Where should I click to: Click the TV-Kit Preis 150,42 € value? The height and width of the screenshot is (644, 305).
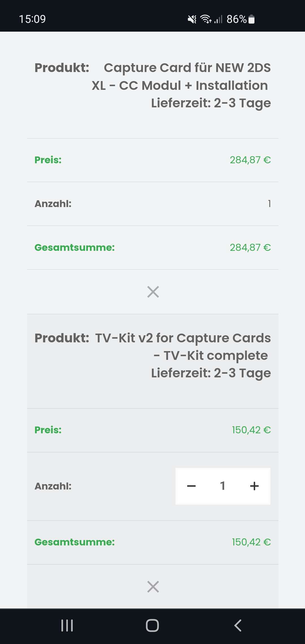[251, 430]
